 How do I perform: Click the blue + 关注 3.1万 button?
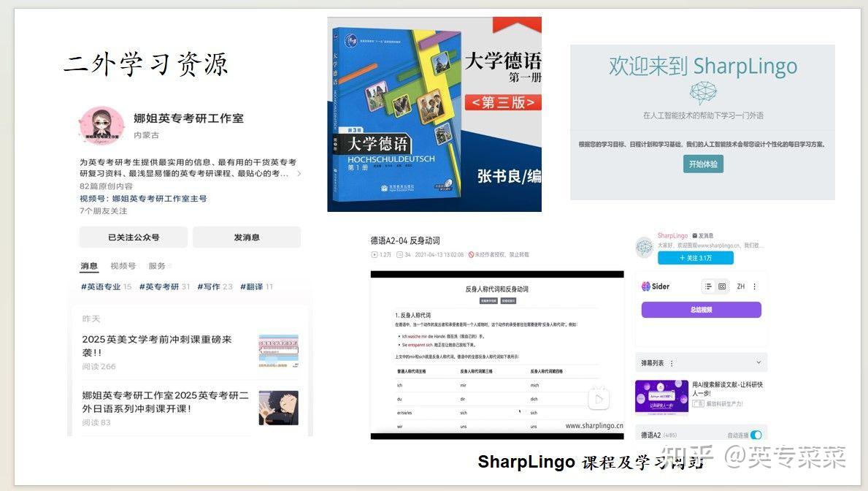[695, 258]
